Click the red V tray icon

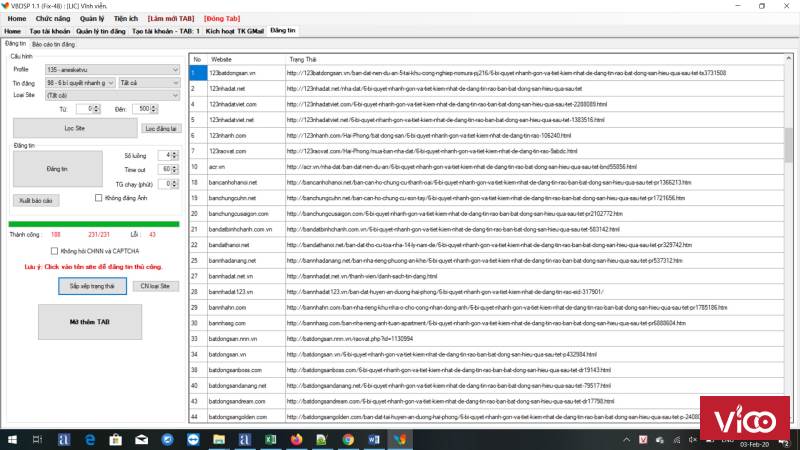click(x=643, y=439)
